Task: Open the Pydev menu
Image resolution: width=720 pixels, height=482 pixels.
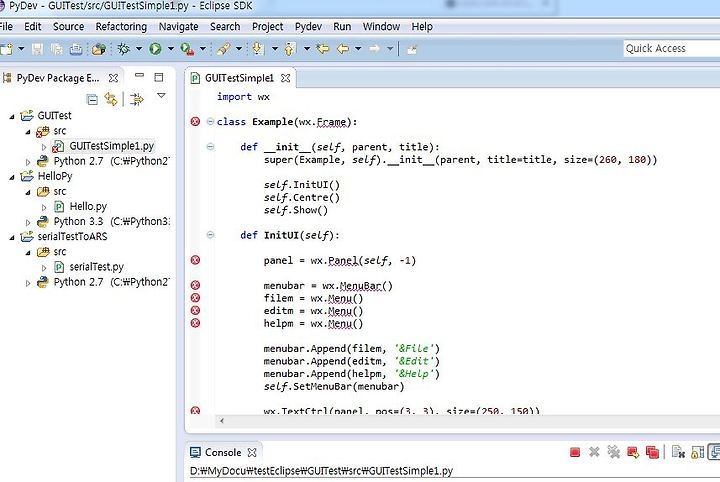Action: tap(308, 27)
